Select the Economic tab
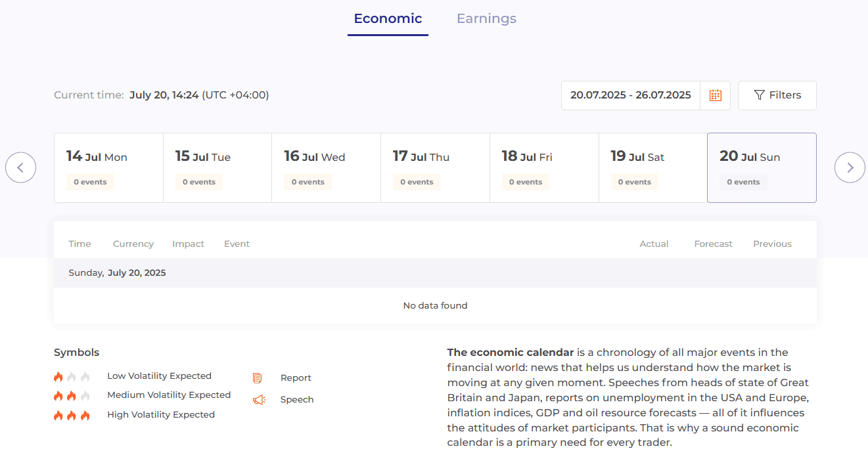The height and width of the screenshot is (459, 868). 388,18
